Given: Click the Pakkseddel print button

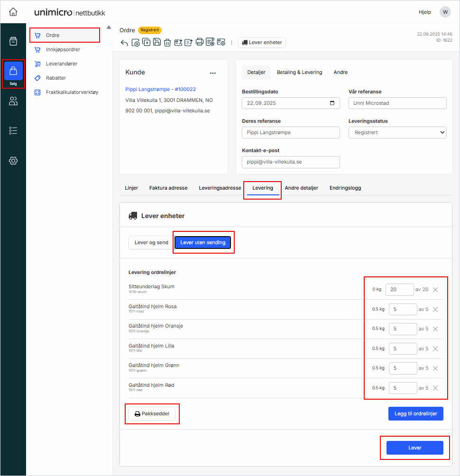Looking at the screenshot, I should click(x=152, y=414).
